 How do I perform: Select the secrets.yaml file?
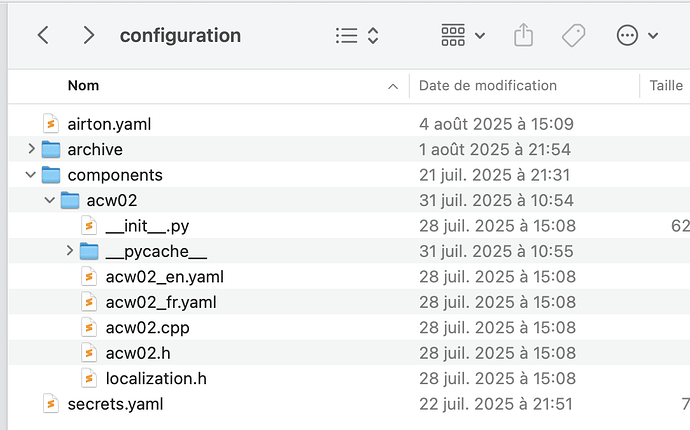(x=114, y=404)
